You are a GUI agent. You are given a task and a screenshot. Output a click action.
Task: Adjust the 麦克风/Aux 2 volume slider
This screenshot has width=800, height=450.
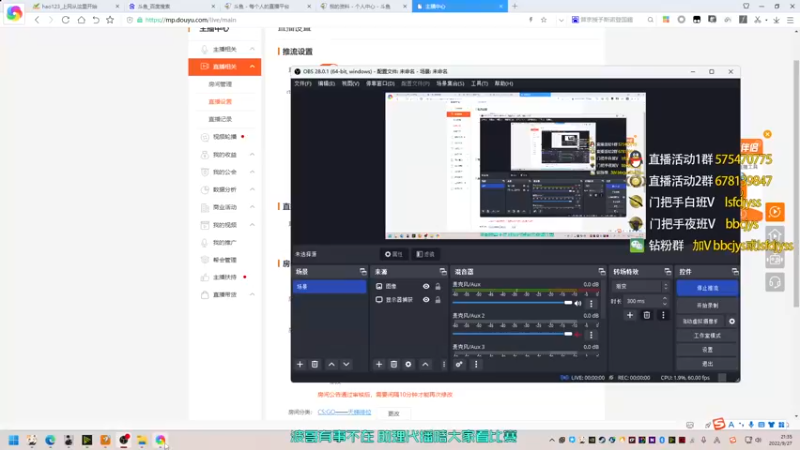512,334
